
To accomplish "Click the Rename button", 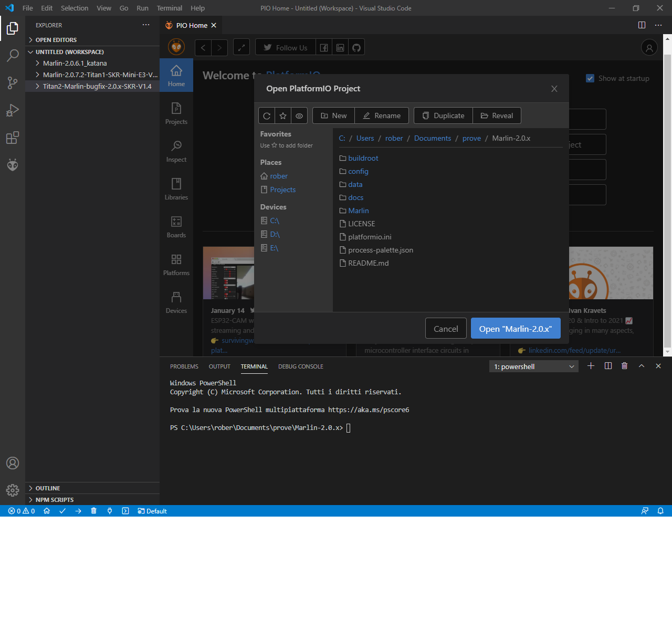I will pyautogui.click(x=382, y=115).
